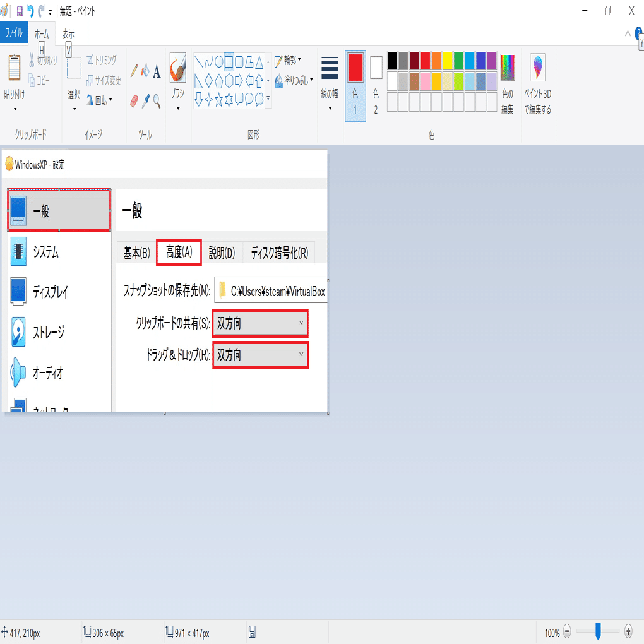Click the コピー button

[39, 80]
